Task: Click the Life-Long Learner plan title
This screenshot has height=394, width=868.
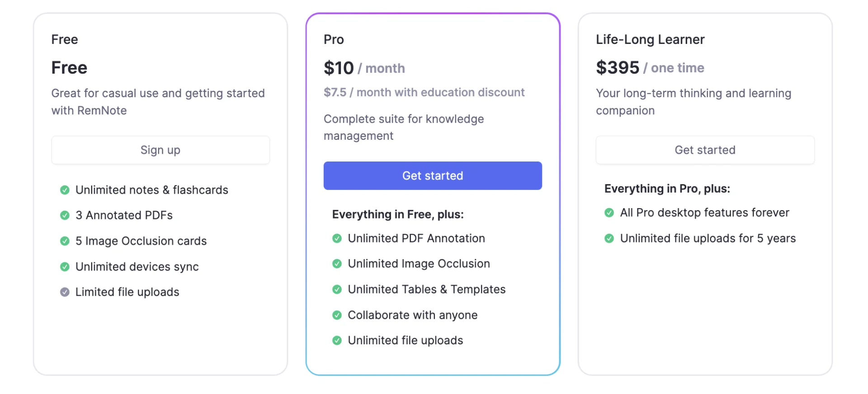Action: [x=650, y=40]
